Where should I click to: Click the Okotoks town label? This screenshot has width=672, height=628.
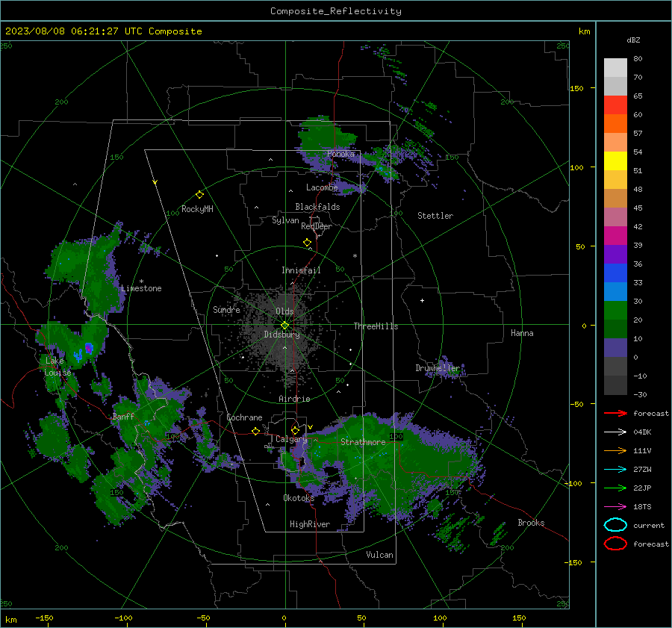pyautogui.click(x=299, y=498)
